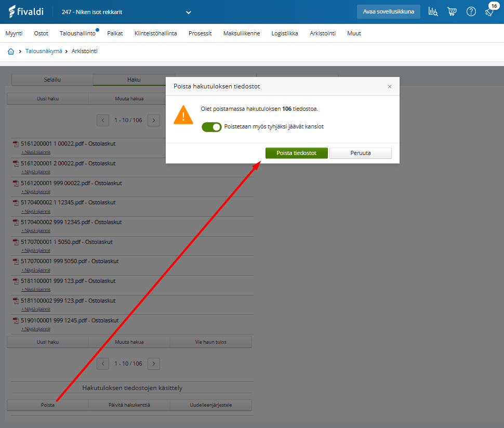Toggle off deleting empty folders switch
The height and width of the screenshot is (428, 504).
click(211, 127)
